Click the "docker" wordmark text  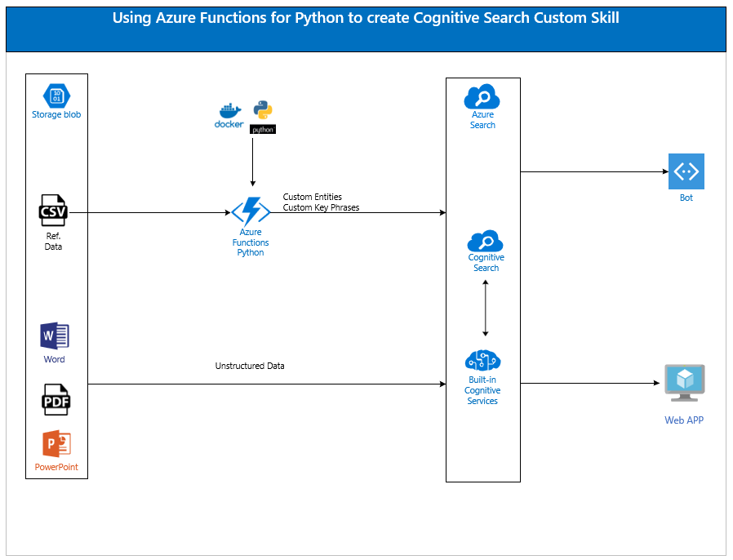click(229, 124)
